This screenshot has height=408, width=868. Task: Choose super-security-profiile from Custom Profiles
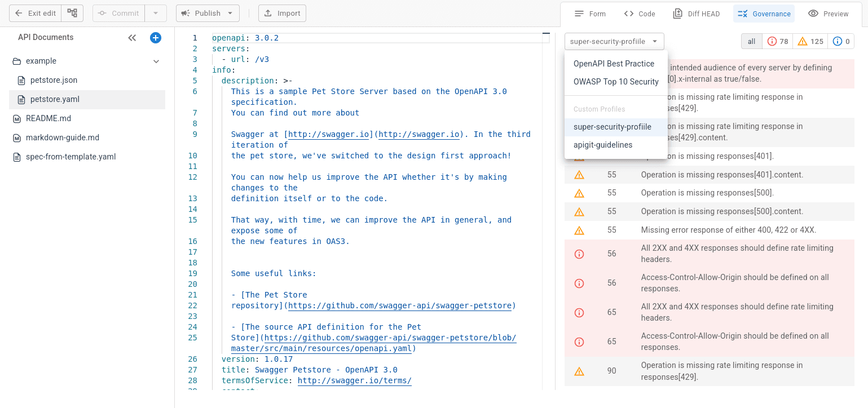(x=616, y=127)
